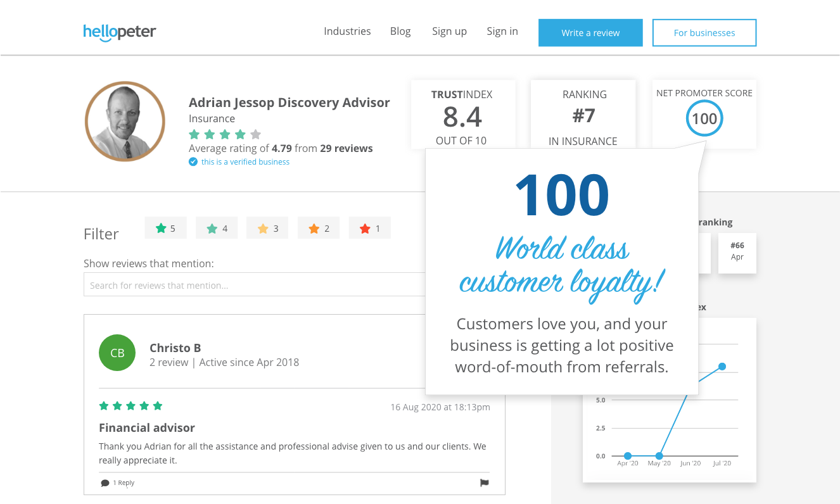This screenshot has height=504, width=840.
Task: Report the Christo B review with the flag icon
Action: coord(484,482)
